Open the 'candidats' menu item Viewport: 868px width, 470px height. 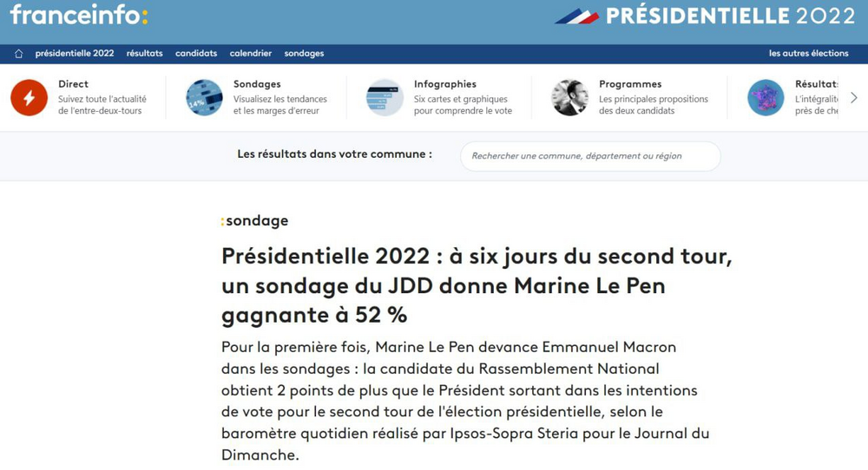click(x=196, y=54)
